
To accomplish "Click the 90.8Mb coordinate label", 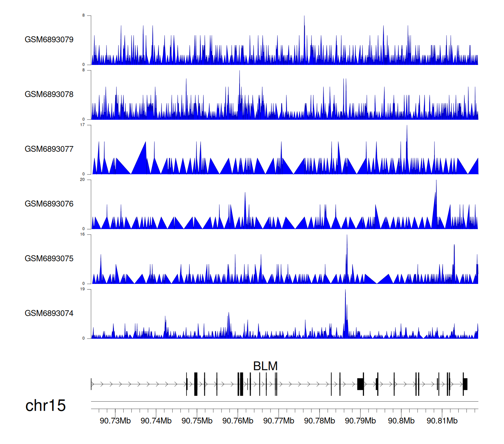I will click(x=401, y=421).
